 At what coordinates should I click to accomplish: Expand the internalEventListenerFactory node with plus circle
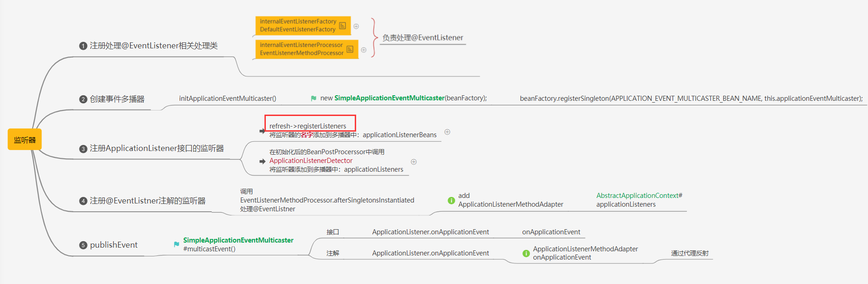pyautogui.click(x=356, y=26)
